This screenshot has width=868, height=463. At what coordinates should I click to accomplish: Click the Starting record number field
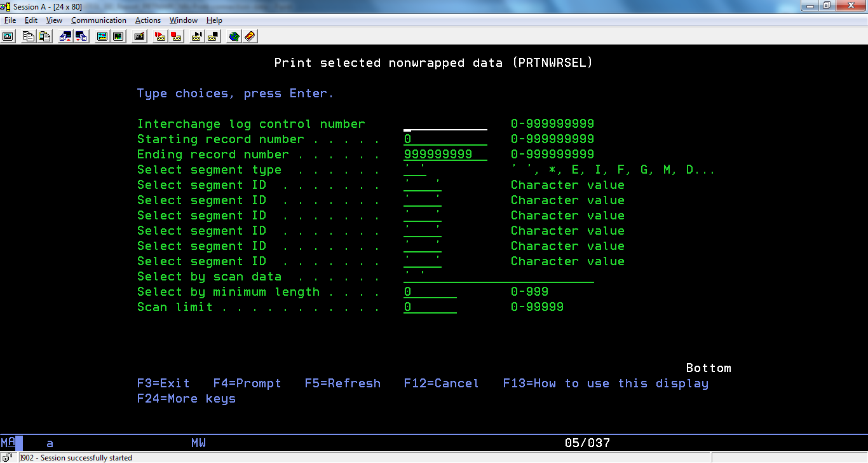coord(445,139)
